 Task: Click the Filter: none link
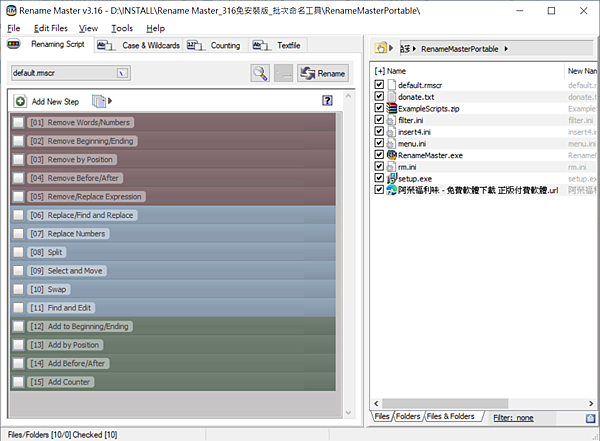(513, 418)
